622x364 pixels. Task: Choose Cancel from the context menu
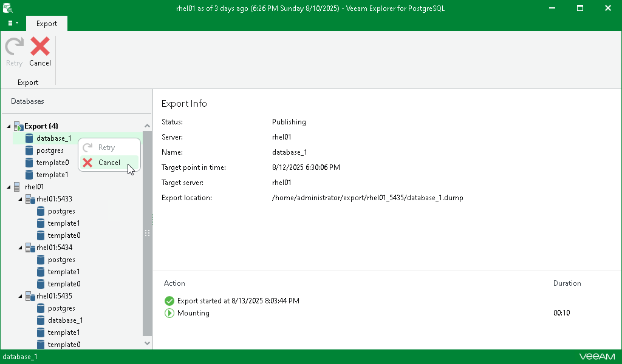107,163
